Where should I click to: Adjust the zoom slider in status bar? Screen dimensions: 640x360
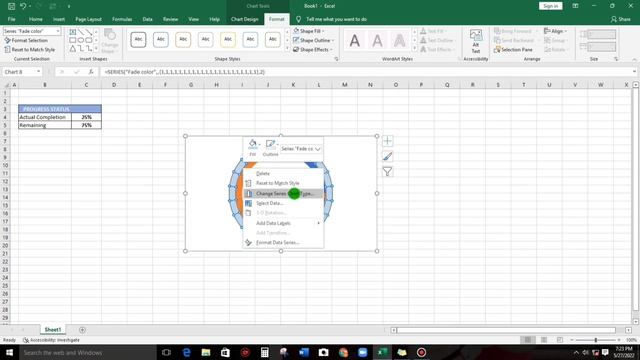(x=596, y=340)
